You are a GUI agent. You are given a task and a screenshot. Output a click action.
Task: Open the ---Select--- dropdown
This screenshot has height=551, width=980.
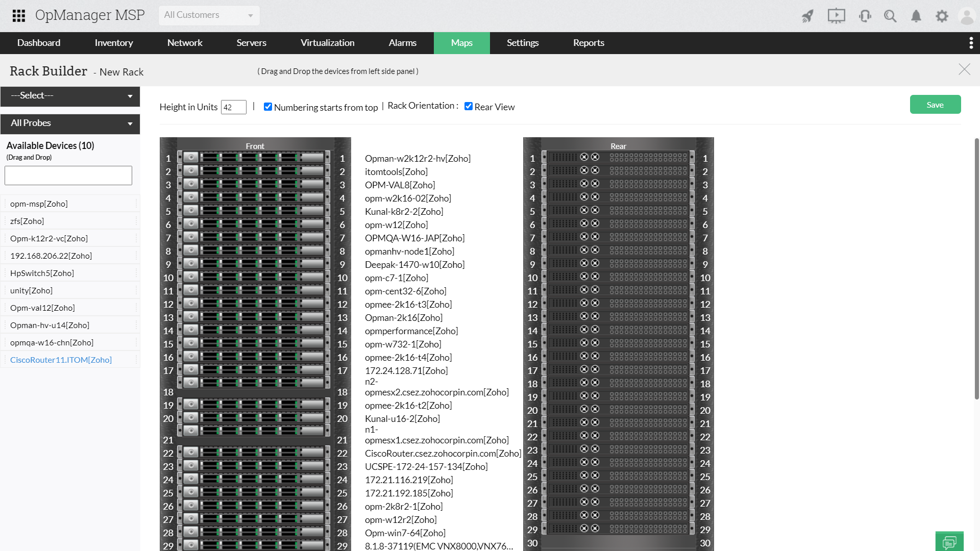click(70, 96)
